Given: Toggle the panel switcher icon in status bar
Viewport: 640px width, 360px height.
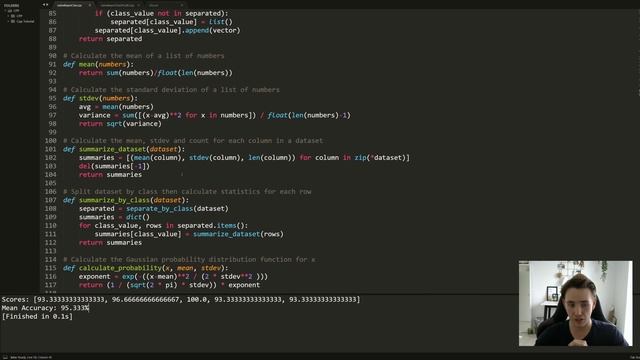Looking at the screenshot, I should tap(5, 357).
